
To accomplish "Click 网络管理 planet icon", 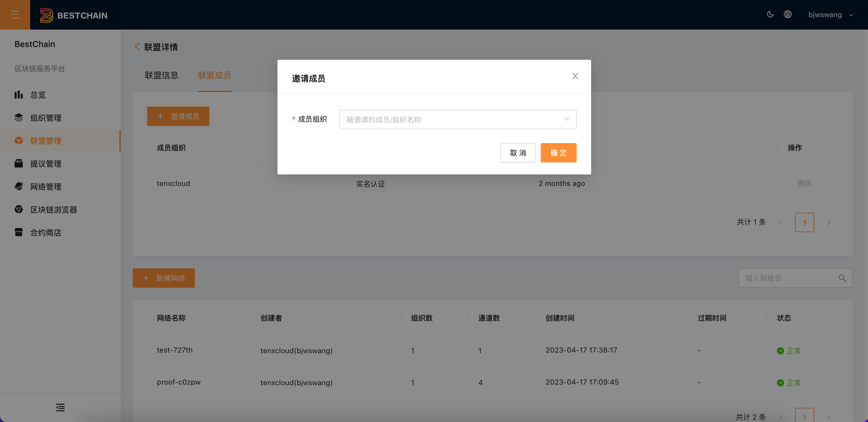I will (18, 187).
